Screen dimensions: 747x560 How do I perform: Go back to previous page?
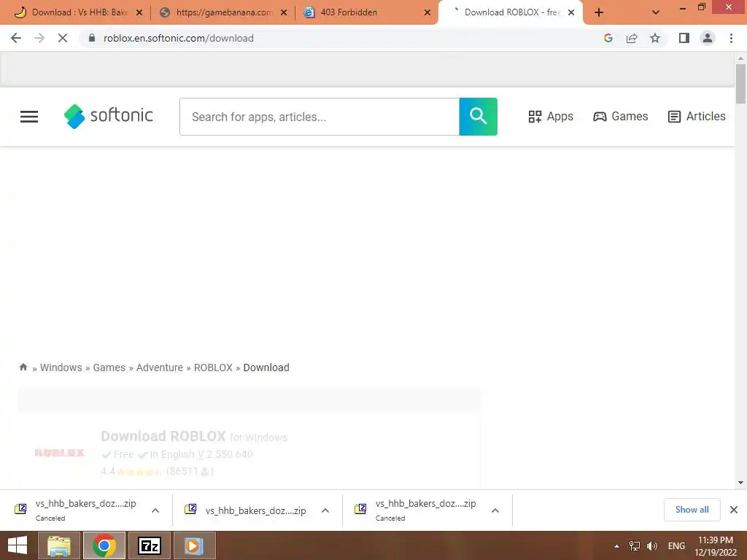click(16, 38)
